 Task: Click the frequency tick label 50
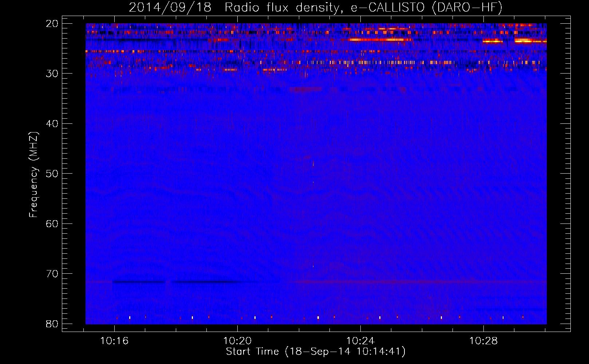pyautogui.click(x=52, y=174)
